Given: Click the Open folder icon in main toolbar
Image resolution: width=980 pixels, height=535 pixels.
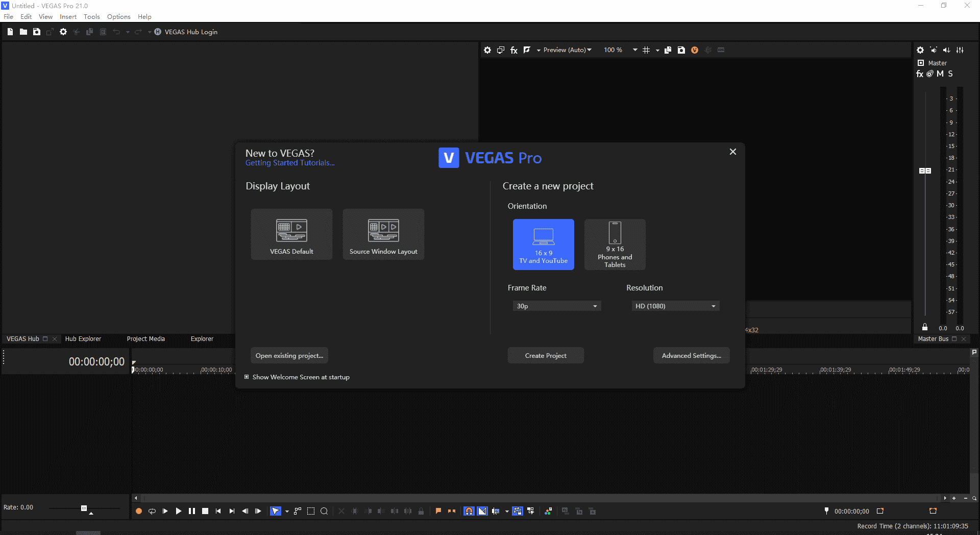Looking at the screenshot, I should coord(23,32).
